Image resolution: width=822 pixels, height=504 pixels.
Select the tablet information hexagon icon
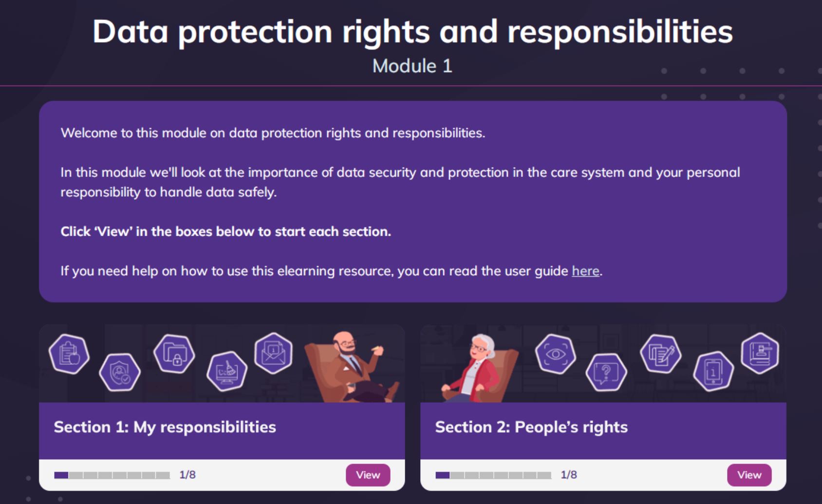(713, 372)
